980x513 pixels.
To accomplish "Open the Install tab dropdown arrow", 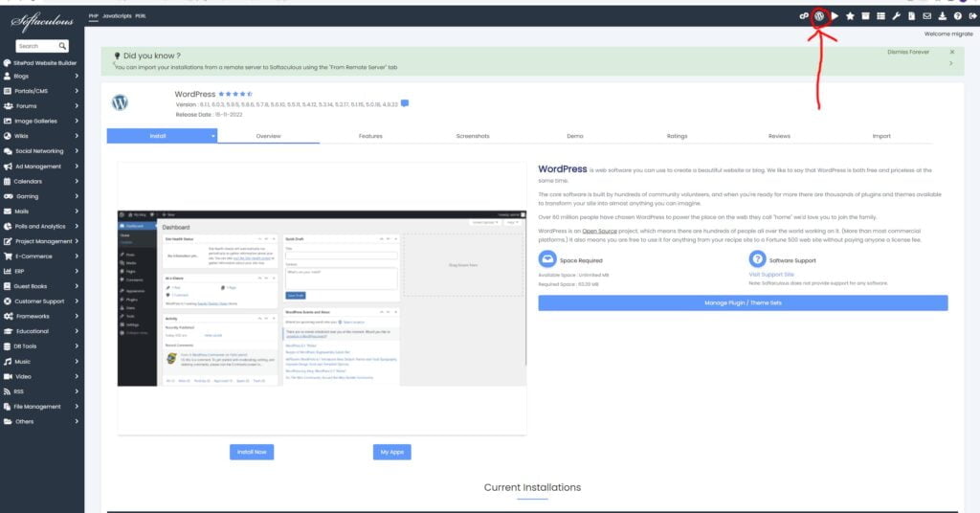I will tap(212, 136).
